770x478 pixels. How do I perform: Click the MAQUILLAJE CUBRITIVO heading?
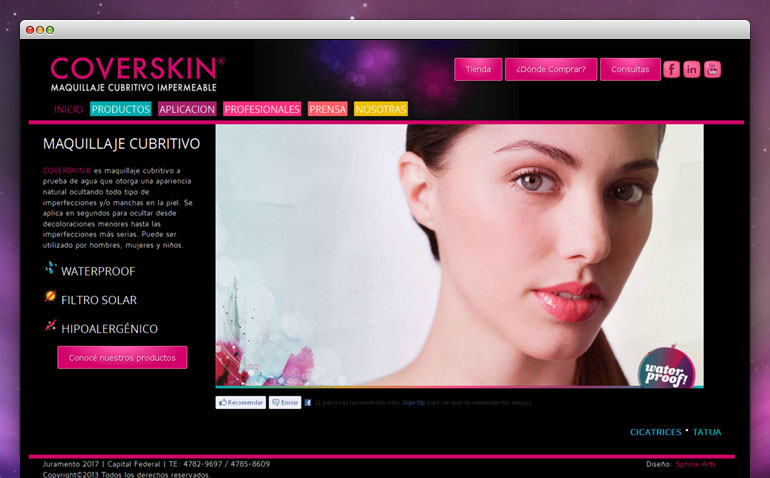121,143
